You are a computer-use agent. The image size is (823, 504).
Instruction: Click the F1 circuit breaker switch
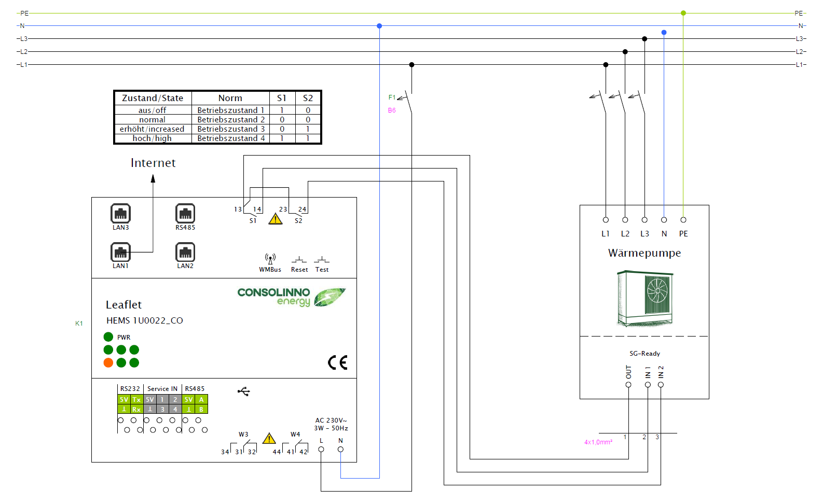pyautogui.click(x=407, y=102)
